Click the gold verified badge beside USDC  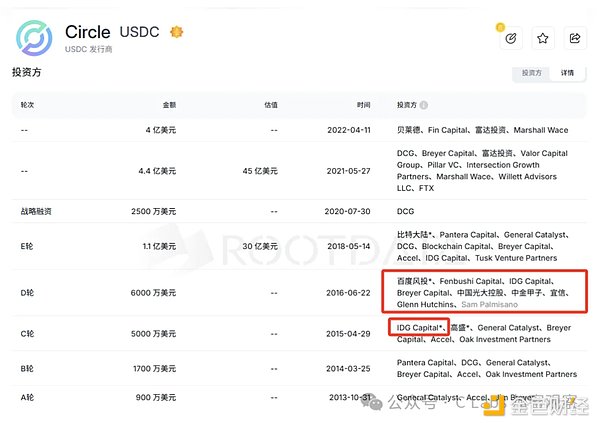(x=178, y=32)
